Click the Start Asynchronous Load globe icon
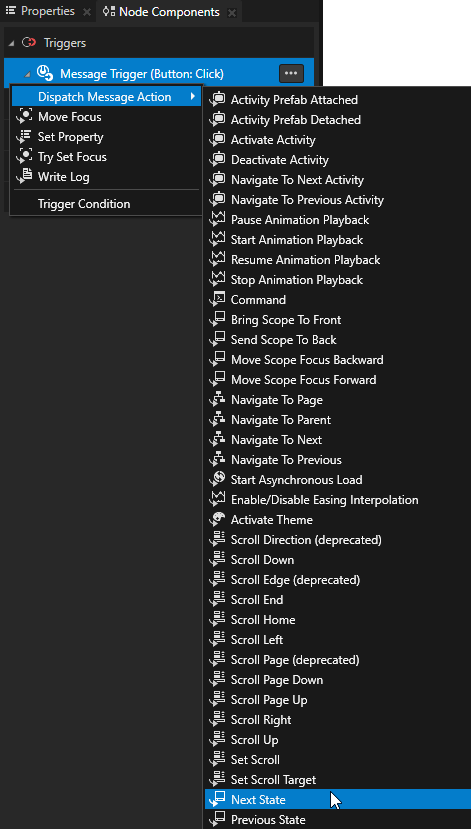 [217, 480]
